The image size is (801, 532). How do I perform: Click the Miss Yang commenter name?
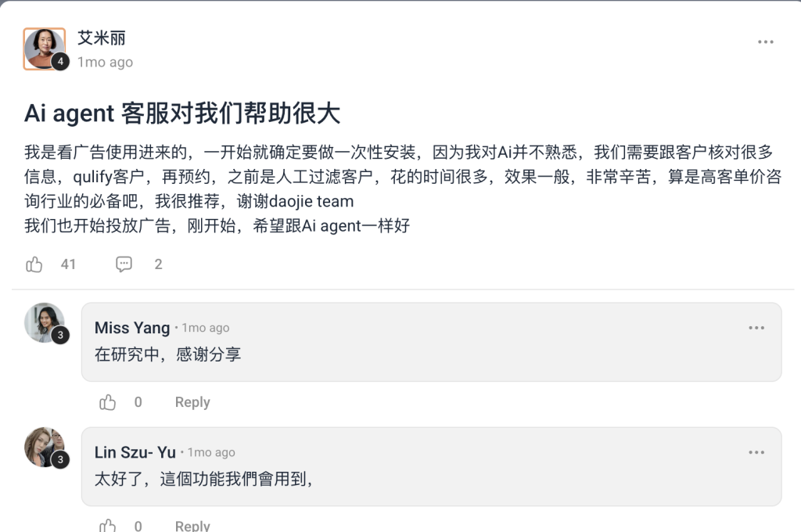click(131, 328)
